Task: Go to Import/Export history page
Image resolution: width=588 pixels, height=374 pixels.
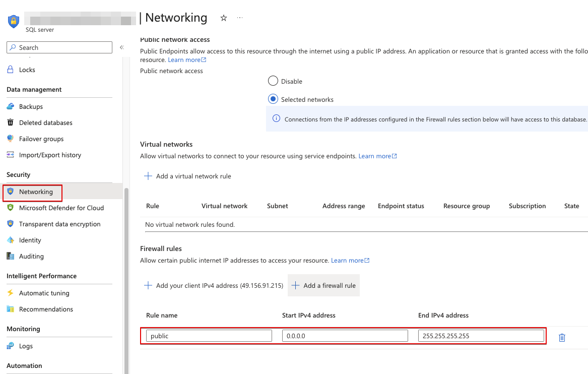Action: [x=50, y=155]
